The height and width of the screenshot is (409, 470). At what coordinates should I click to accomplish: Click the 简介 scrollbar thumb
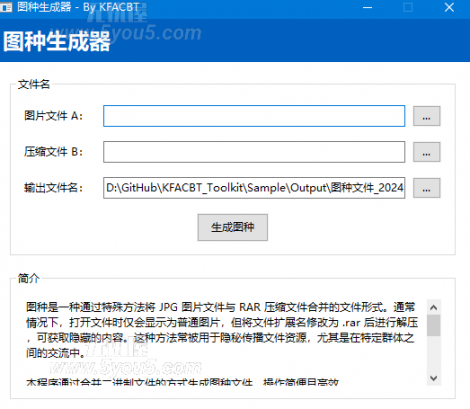[x=434, y=325]
